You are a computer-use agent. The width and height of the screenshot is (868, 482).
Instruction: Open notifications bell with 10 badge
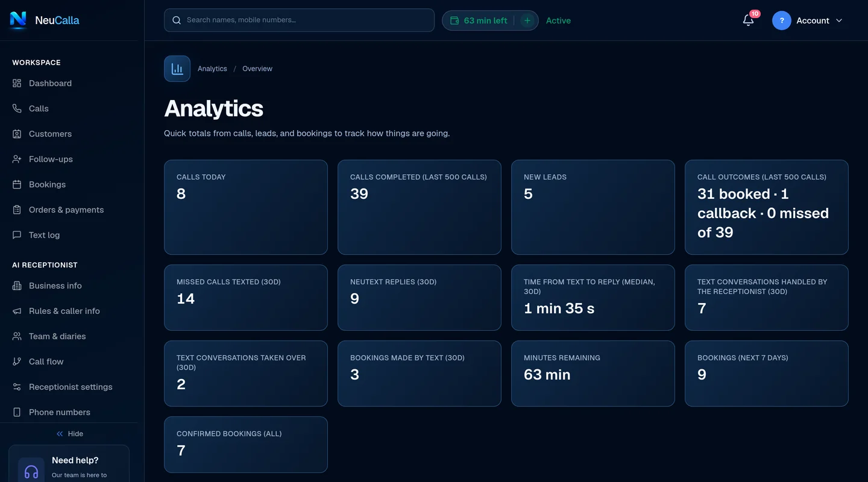[749, 20]
